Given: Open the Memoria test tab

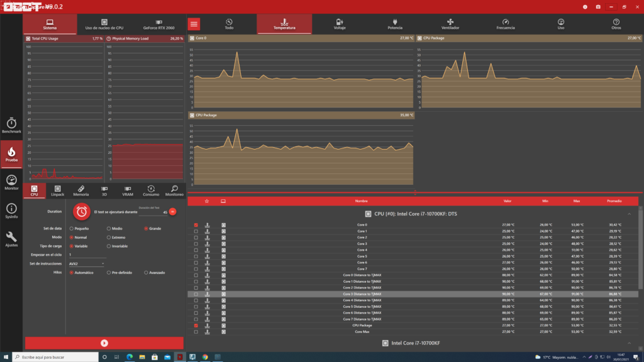Looking at the screenshot, I should click(x=81, y=191).
